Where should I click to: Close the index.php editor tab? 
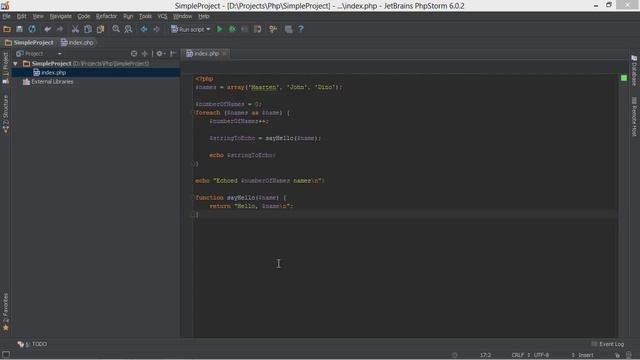tap(224, 53)
